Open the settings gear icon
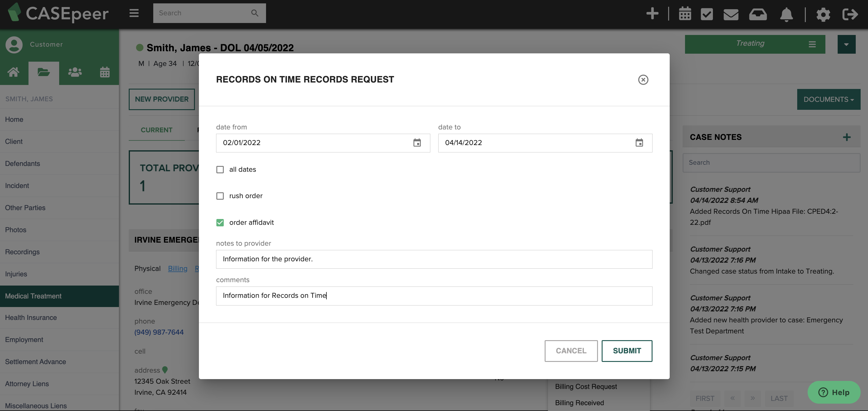 coord(823,14)
